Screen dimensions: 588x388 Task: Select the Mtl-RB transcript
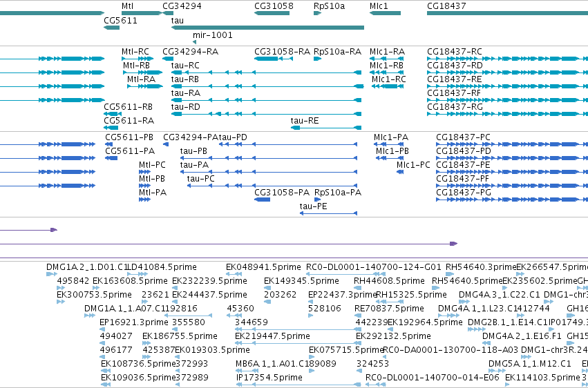(x=142, y=72)
